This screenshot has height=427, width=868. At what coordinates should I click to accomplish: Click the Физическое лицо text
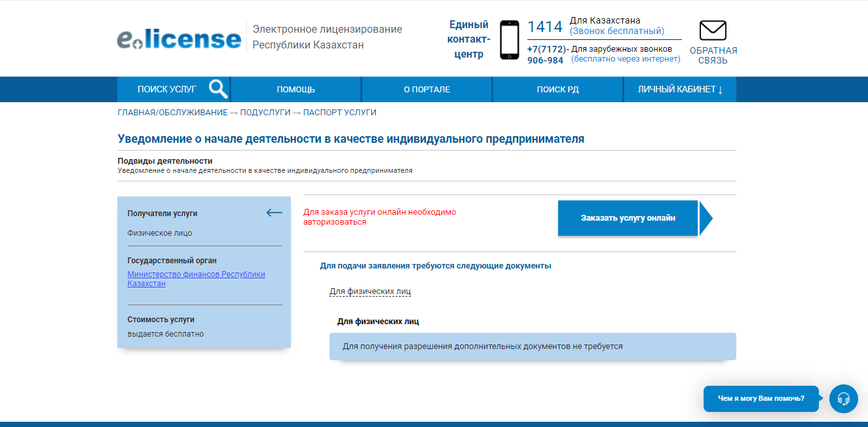coord(160,233)
